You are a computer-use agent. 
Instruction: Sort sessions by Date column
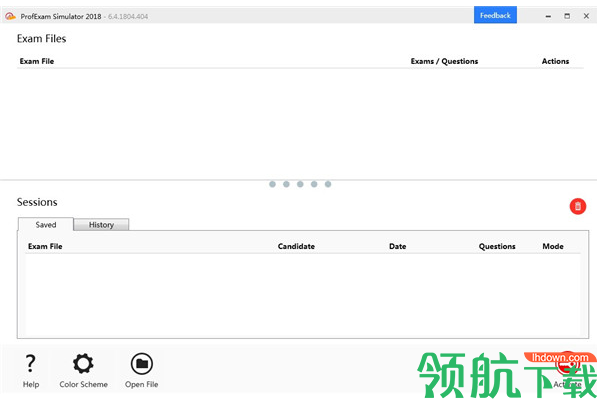(x=397, y=246)
